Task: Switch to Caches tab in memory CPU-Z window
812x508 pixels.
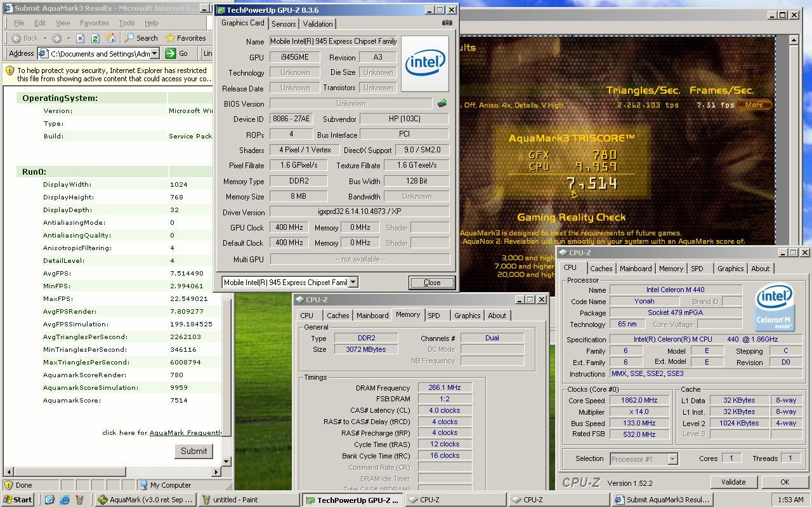Action: coord(337,316)
